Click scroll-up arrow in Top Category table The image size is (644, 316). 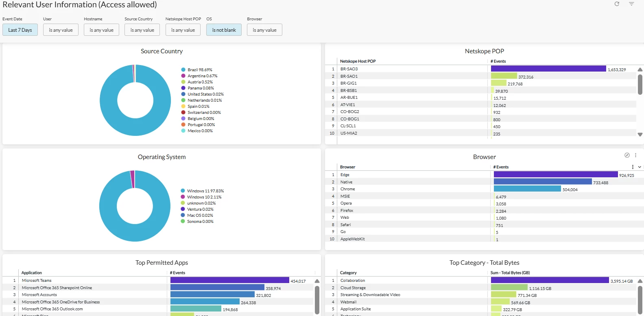[x=640, y=281]
